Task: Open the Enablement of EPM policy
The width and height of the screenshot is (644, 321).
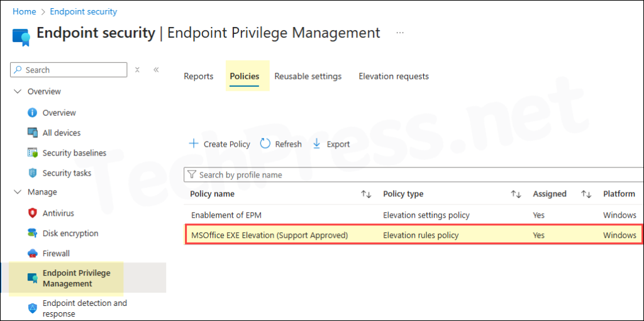Action: coord(226,215)
